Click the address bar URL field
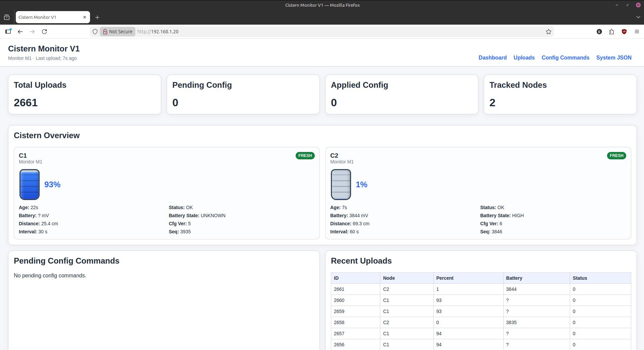644x350 pixels. pos(302,32)
